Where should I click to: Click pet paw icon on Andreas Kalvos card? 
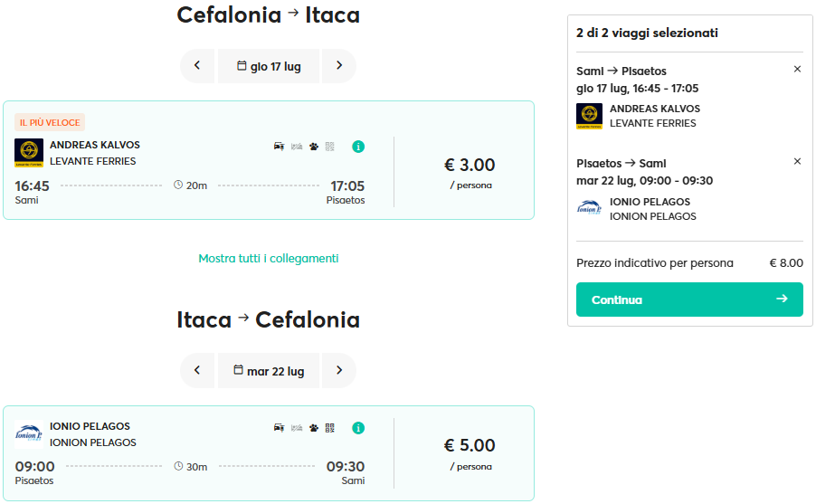(x=314, y=147)
